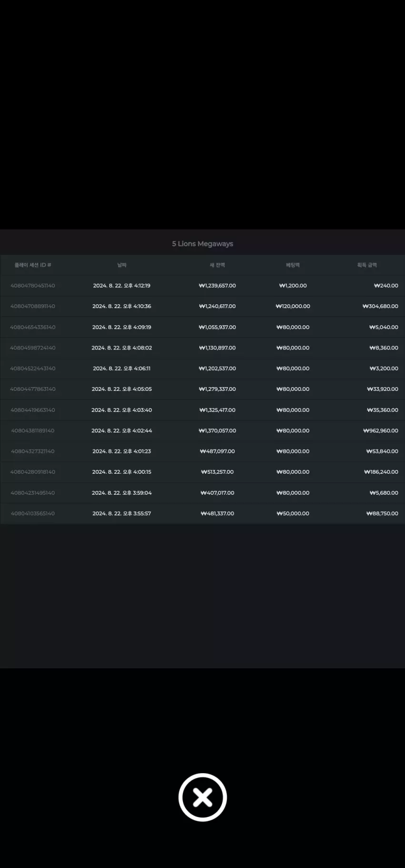Select new balance ₩1,240,617.00
This screenshot has height=868, width=405.
tap(217, 306)
